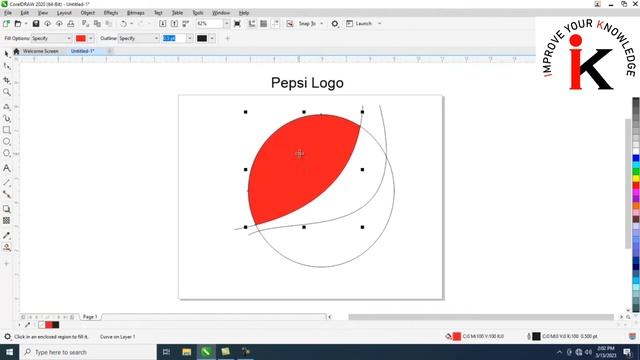Select the Artistic Media tool
The width and height of the screenshot is (640, 360).
click(x=7, y=118)
